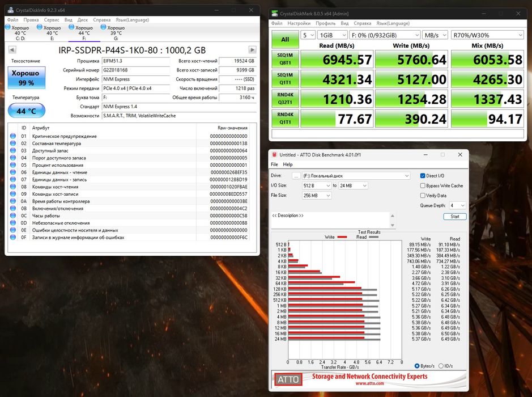Click the CrystalDiskMark title bar icon
The height and width of the screenshot is (397, 532).
[275, 14]
